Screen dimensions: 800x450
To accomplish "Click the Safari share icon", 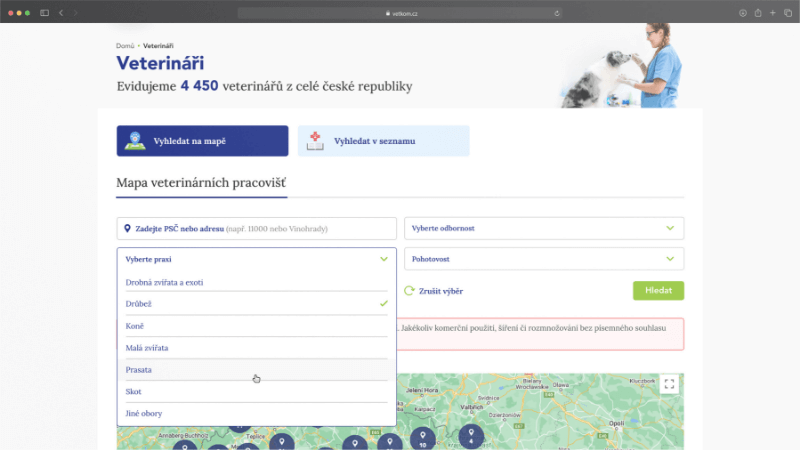I will tap(758, 13).
